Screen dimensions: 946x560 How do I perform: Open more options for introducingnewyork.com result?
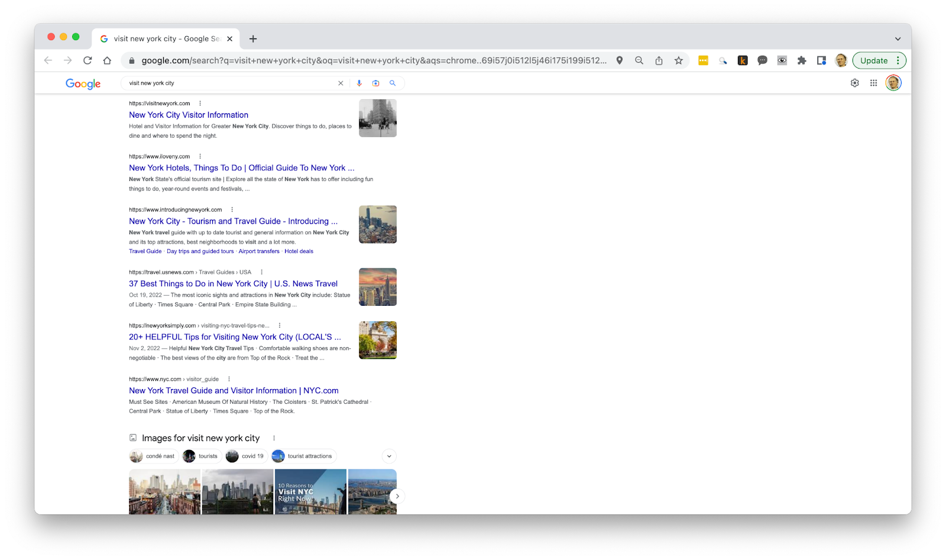(232, 210)
